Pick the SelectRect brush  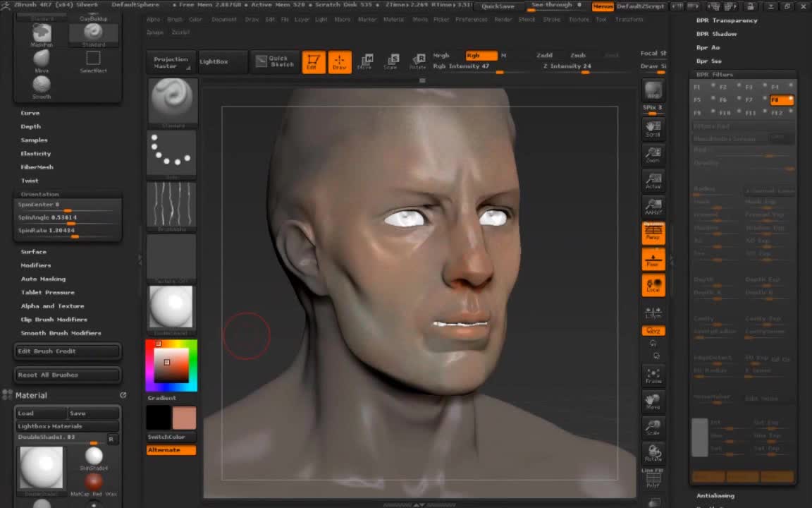point(93,60)
